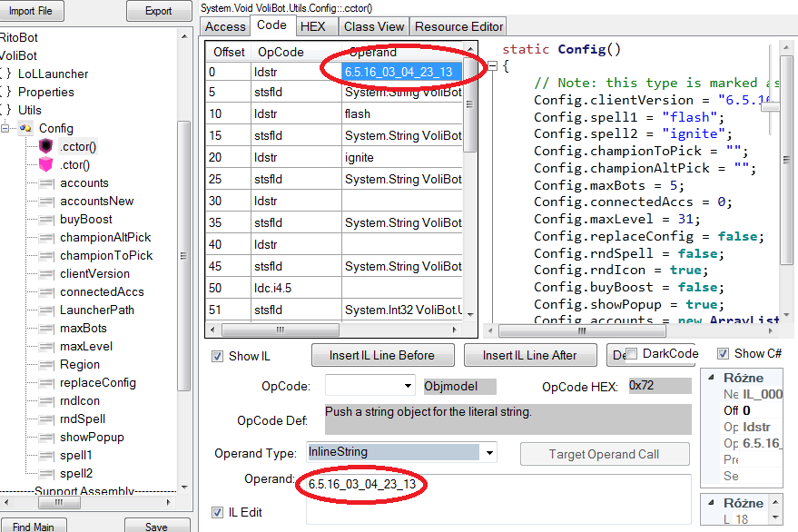Image resolution: width=798 pixels, height=532 pixels.
Task: Select the ldstr flash row at offset 10
Action: [334, 114]
